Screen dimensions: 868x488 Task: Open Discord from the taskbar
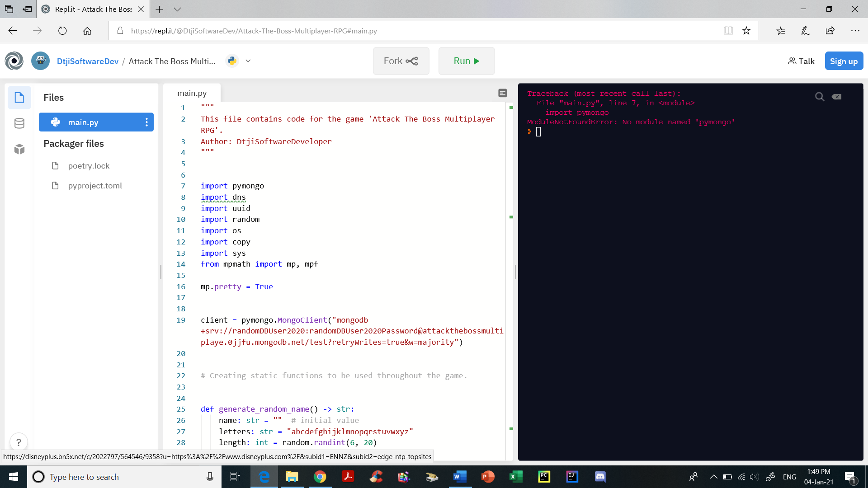tap(600, 477)
